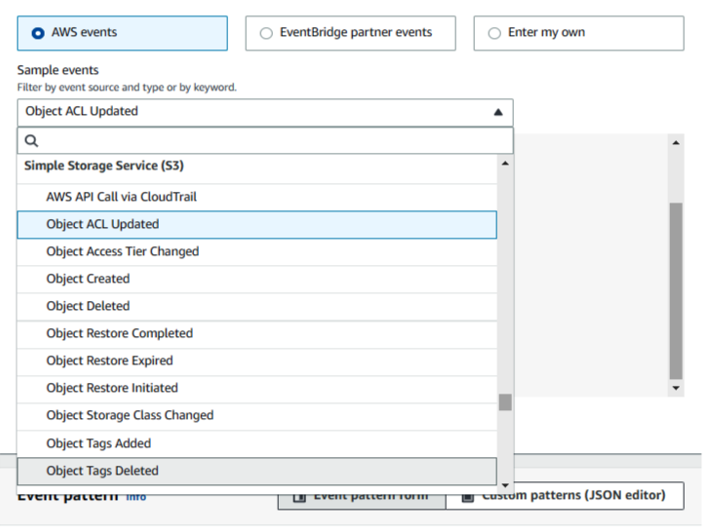This screenshot has width=714, height=532.
Task: Pick Object Deleted event
Action: (257, 307)
